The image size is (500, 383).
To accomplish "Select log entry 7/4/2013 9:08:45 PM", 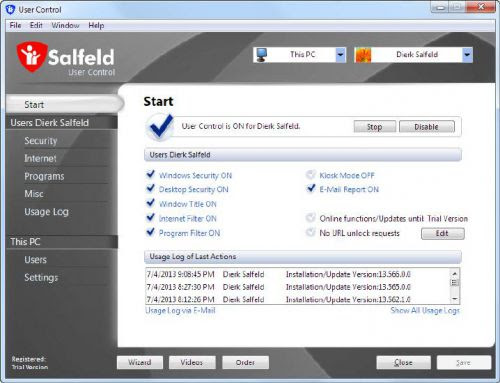I will coord(298,274).
